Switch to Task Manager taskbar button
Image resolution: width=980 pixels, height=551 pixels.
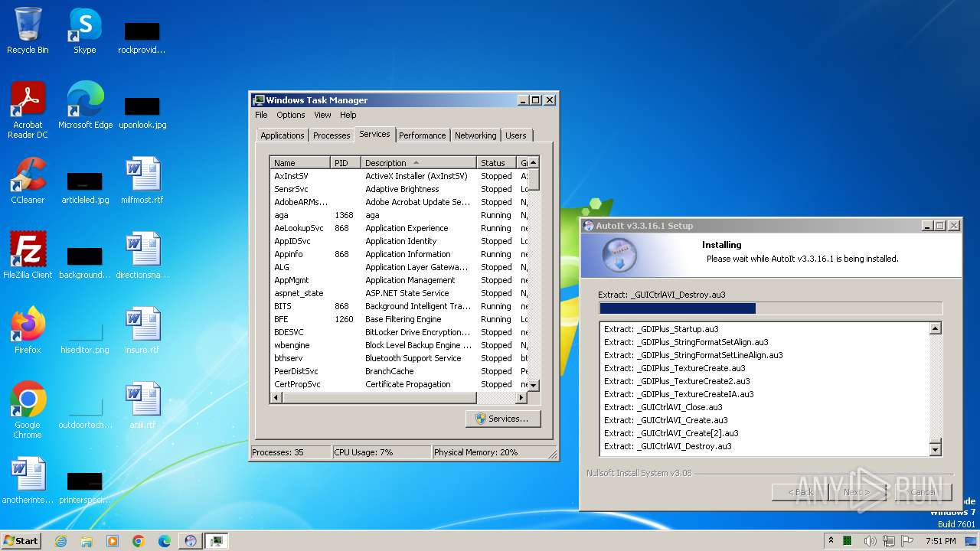[x=216, y=541]
